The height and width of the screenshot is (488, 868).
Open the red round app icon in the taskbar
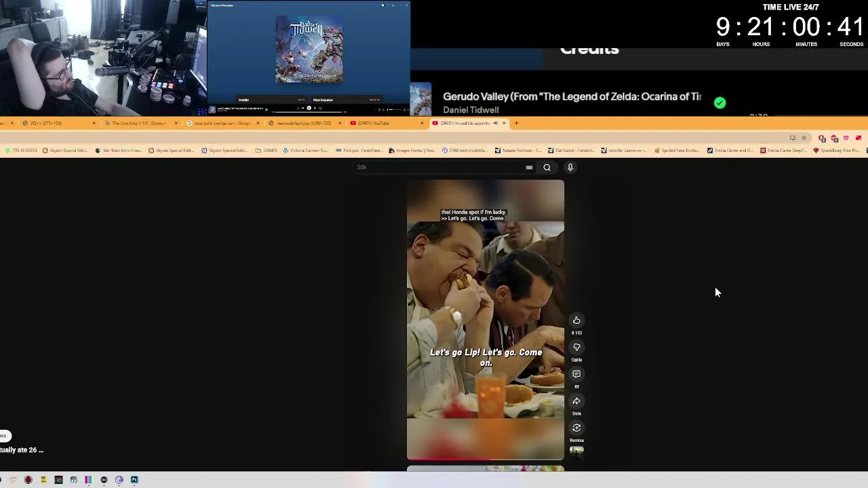tap(28, 480)
